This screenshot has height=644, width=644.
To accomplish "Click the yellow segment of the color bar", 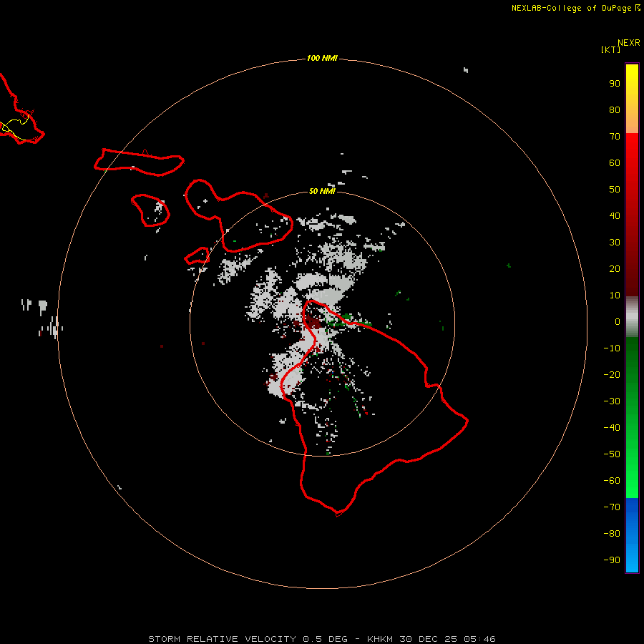I will [x=632, y=99].
